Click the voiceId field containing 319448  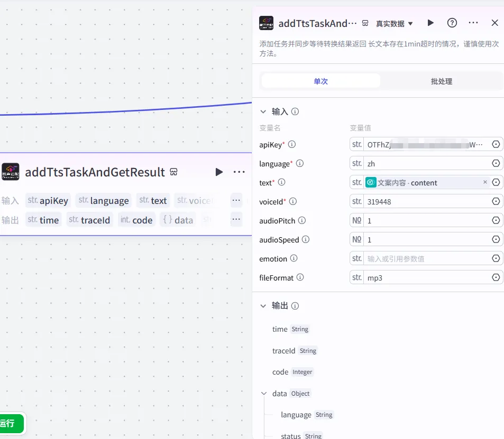[x=426, y=201]
